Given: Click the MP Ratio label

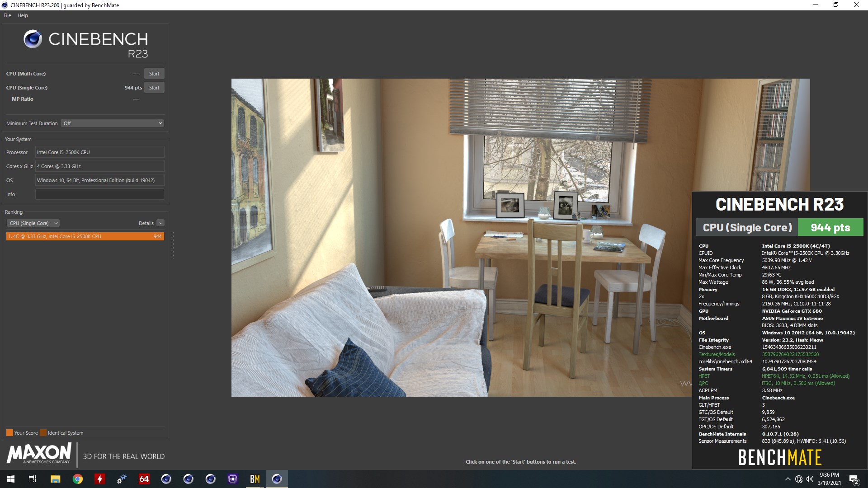Looking at the screenshot, I should point(23,99).
